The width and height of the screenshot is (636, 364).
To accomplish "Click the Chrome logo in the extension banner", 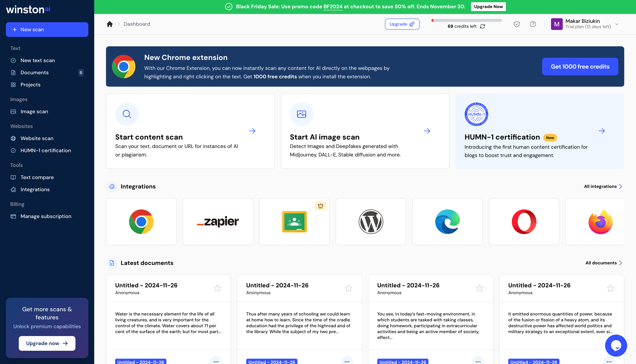I will pyautogui.click(x=124, y=67).
